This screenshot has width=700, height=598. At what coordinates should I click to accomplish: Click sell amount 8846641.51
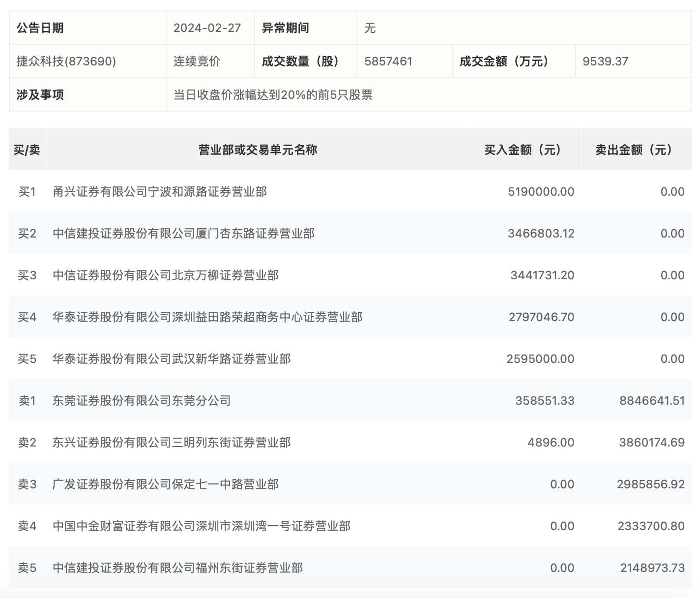click(652, 400)
